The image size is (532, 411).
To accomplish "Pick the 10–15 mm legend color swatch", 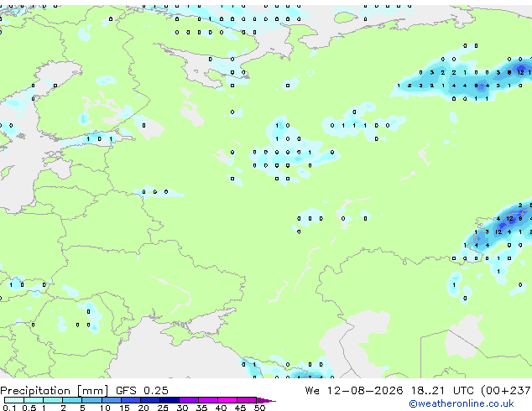I will click(x=112, y=400).
